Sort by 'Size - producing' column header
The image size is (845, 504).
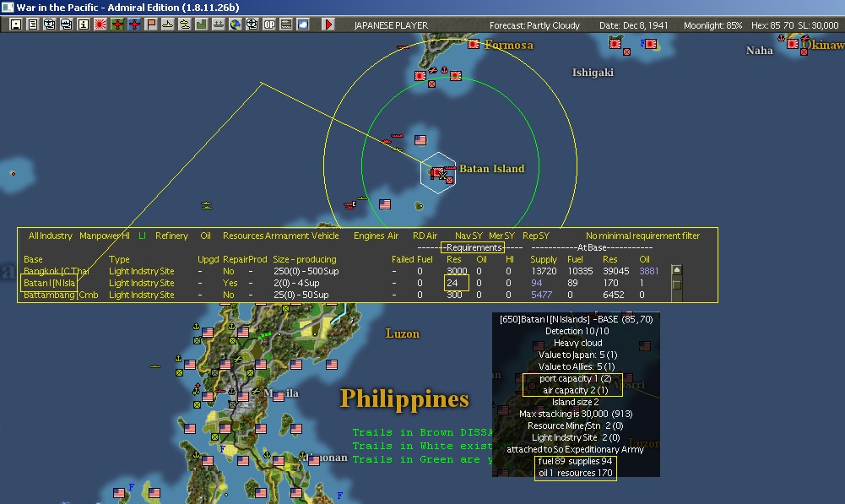point(305,259)
